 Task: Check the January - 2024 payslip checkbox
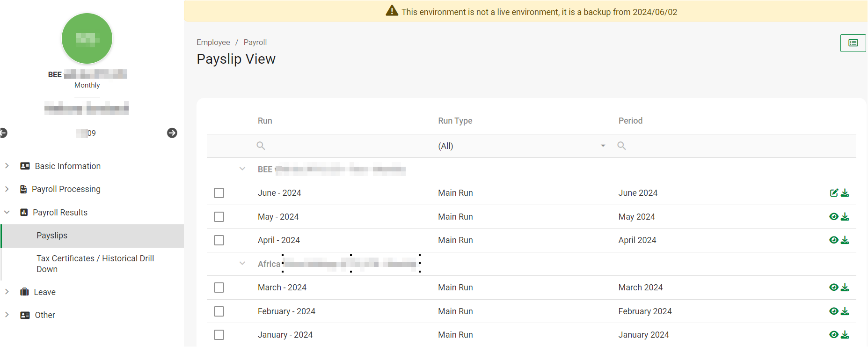pos(219,335)
